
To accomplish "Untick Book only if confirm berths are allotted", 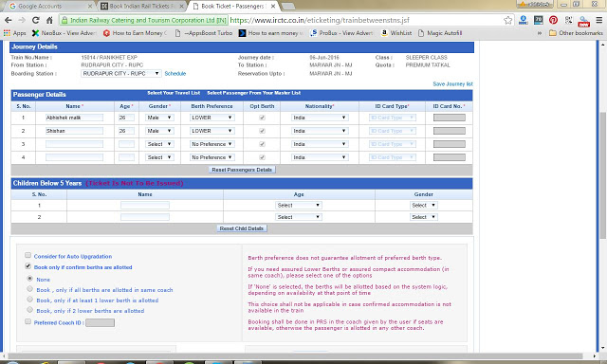I will coord(28,266).
